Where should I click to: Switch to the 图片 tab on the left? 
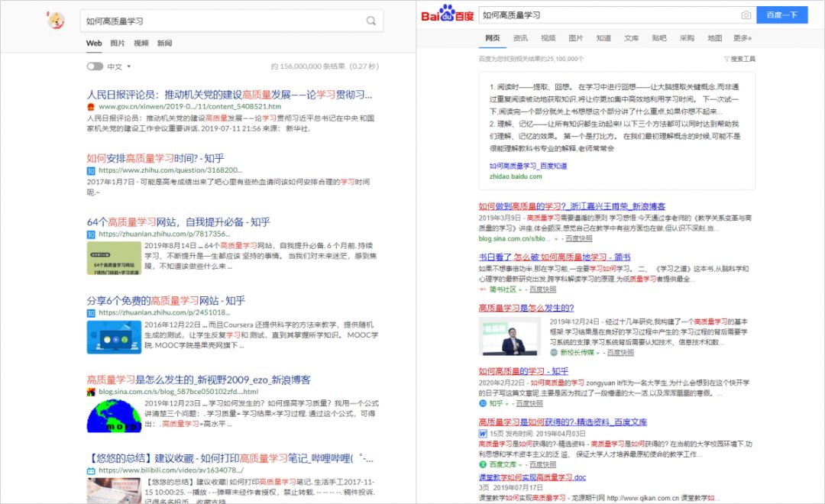click(118, 44)
